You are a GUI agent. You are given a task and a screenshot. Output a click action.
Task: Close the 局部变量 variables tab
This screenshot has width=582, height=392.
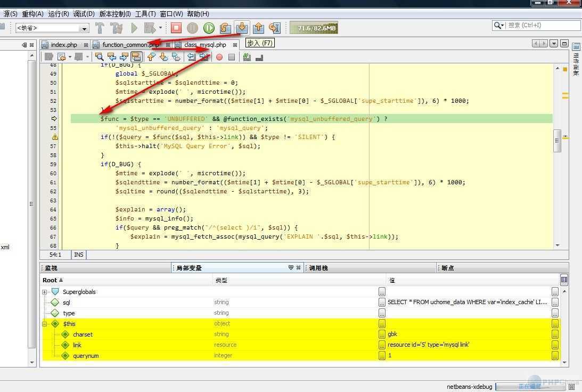(x=298, y=268)
